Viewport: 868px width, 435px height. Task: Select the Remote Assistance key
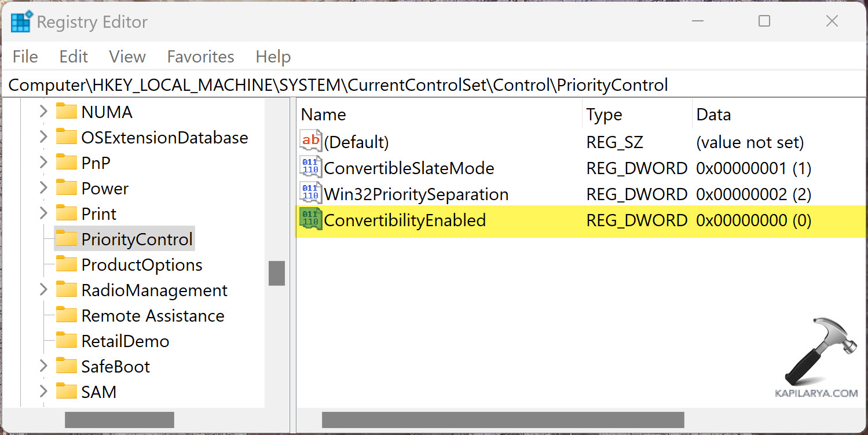(152, 315)
